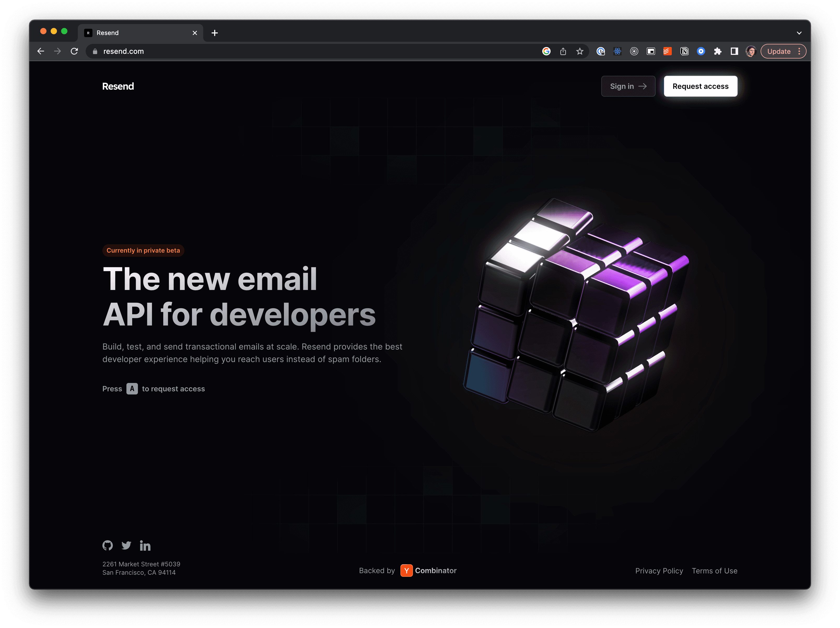Toggle the browser side panel icon
This screenshot has height=628, width=840.
point(734,51)
